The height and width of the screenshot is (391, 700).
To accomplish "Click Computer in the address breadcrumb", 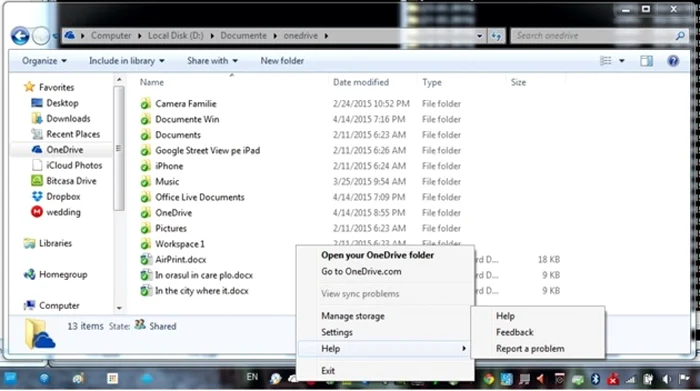I will 111,36.
